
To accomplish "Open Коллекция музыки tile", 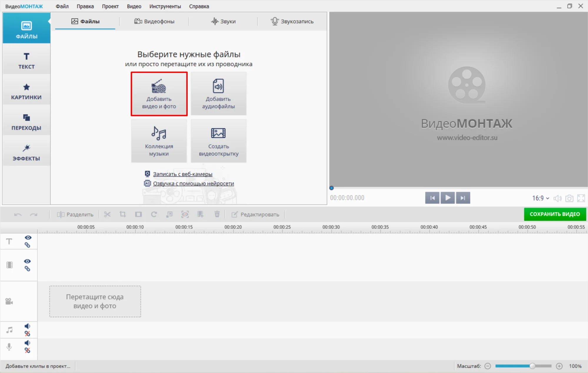I will (x=159, y=141).
